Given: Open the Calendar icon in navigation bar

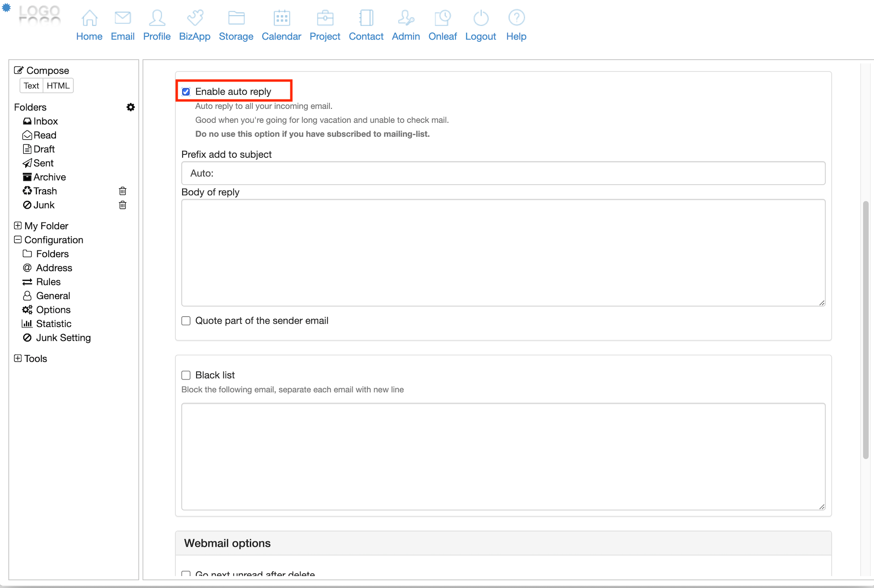Looking at the screenshot, I should tap(282, 18).
